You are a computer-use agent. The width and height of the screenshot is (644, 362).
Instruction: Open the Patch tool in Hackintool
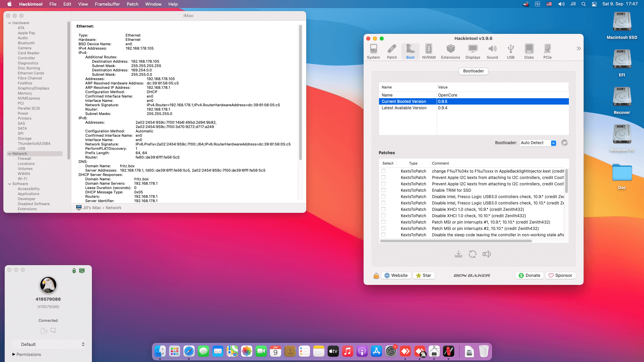pos(392,52)
